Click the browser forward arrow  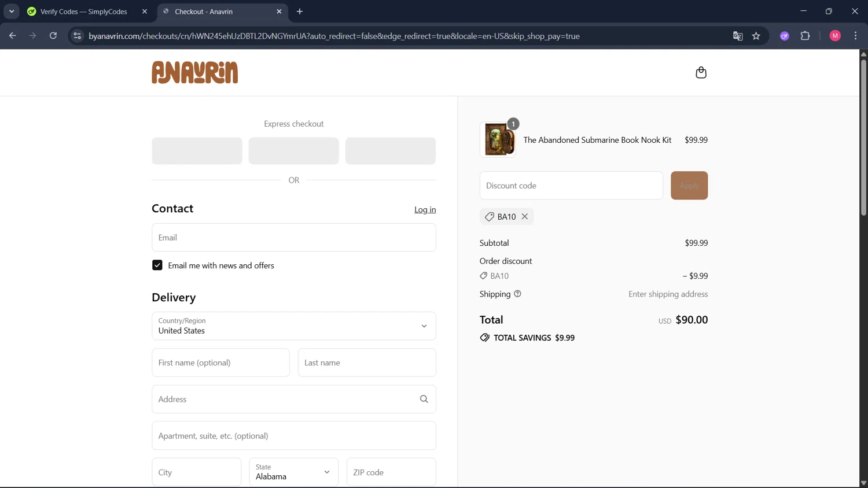32,36
